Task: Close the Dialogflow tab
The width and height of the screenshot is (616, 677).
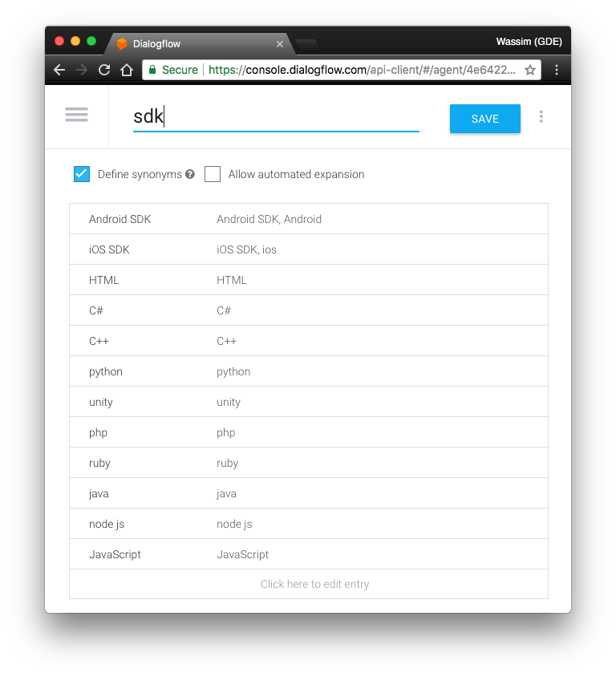Action: point(280,44)
